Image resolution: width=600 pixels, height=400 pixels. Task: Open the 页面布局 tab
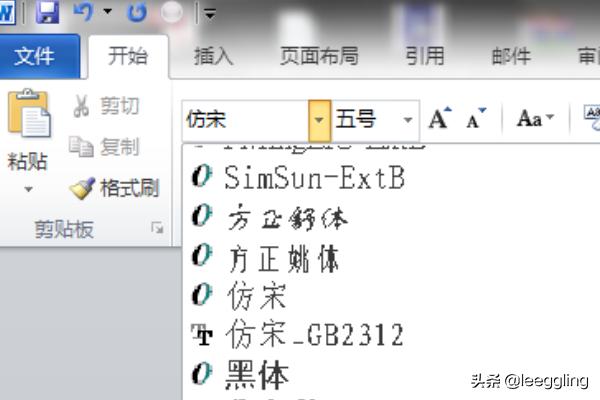(320, 56)
